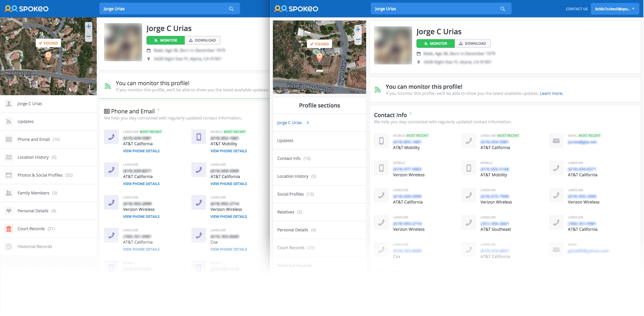Click the map icon beside Location History
Screen dimensions: 644x316
tap(9, 157)
